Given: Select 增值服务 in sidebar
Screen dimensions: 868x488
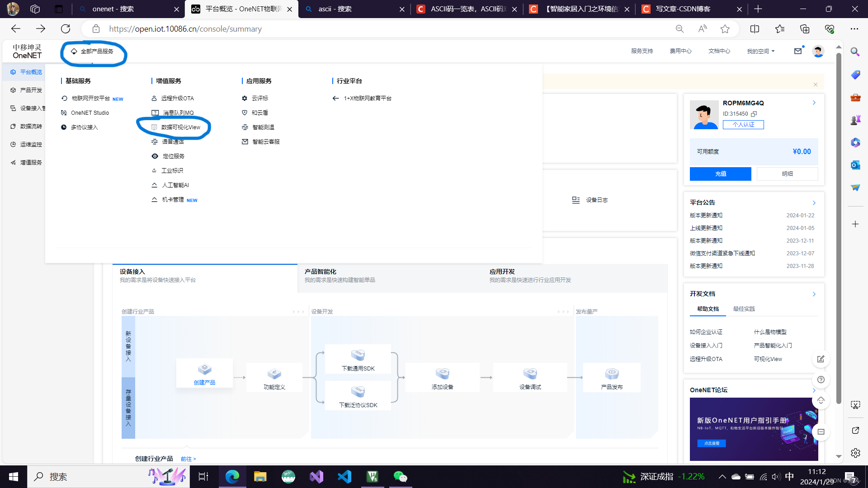Looking at the screenshot, I should (26, 163).
